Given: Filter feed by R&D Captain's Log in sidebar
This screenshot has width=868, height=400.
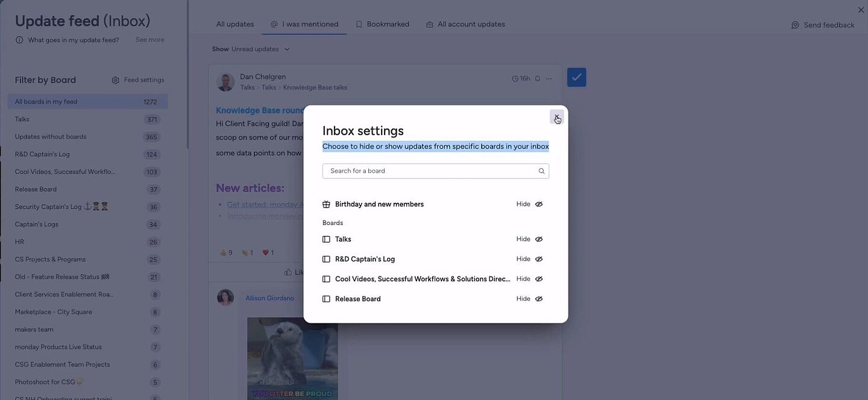Looking at the screenshot, I should pos(87,154).
